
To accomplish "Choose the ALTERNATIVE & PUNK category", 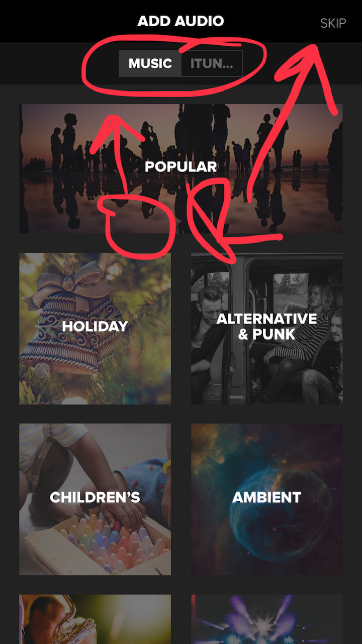I will pos(267,329).
